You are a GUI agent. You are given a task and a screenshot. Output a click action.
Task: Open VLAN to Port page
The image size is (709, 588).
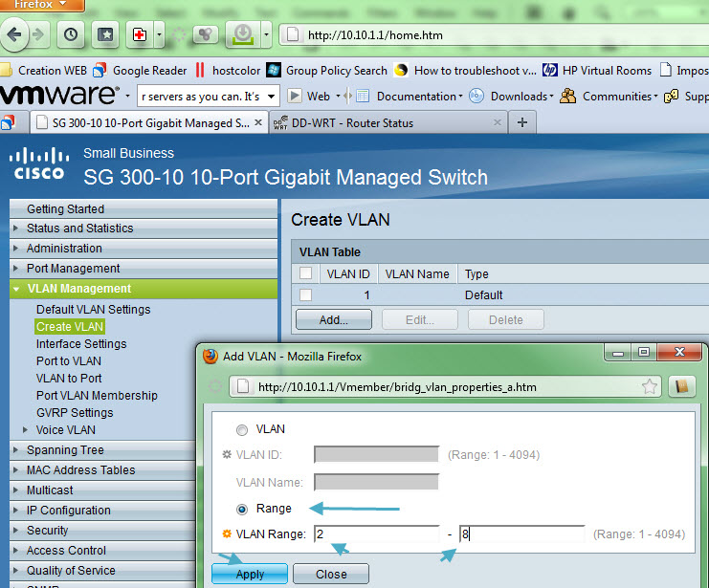[69, 379]
